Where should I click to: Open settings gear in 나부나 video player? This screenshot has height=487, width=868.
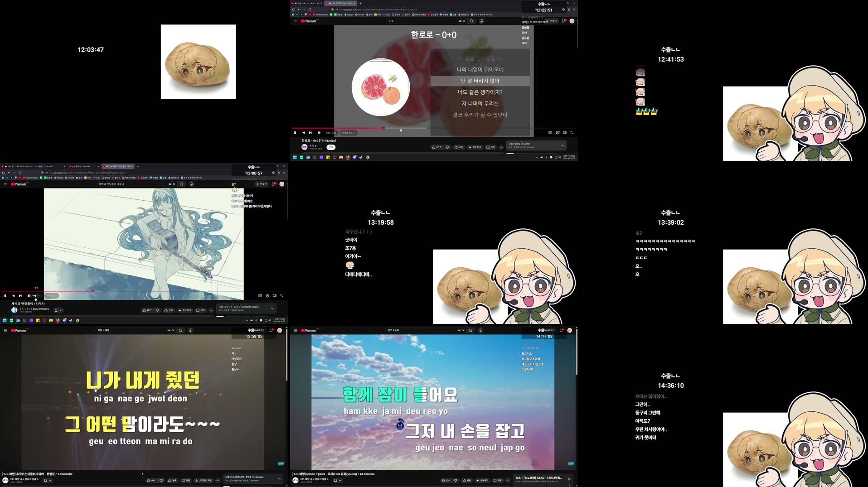[267, 296]
